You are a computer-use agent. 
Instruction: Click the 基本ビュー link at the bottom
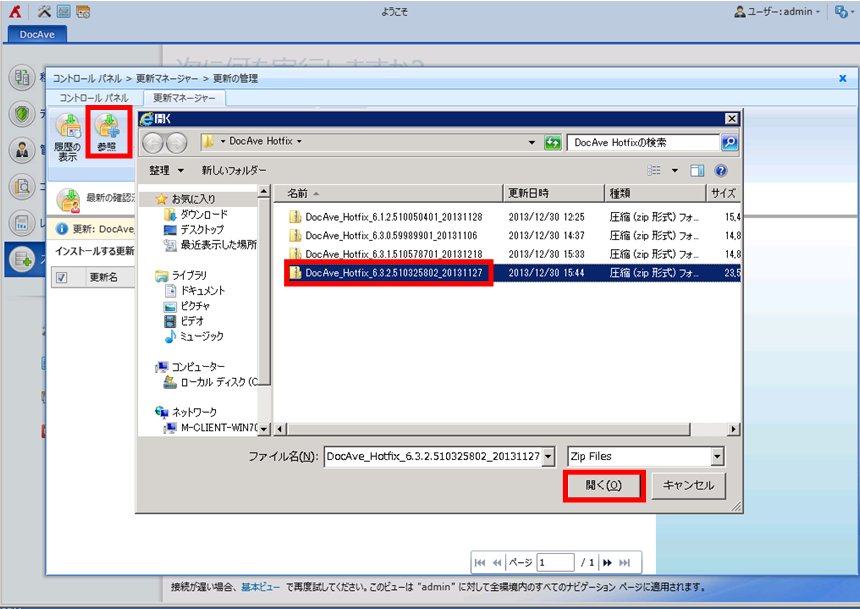click(x=261, y=587)
